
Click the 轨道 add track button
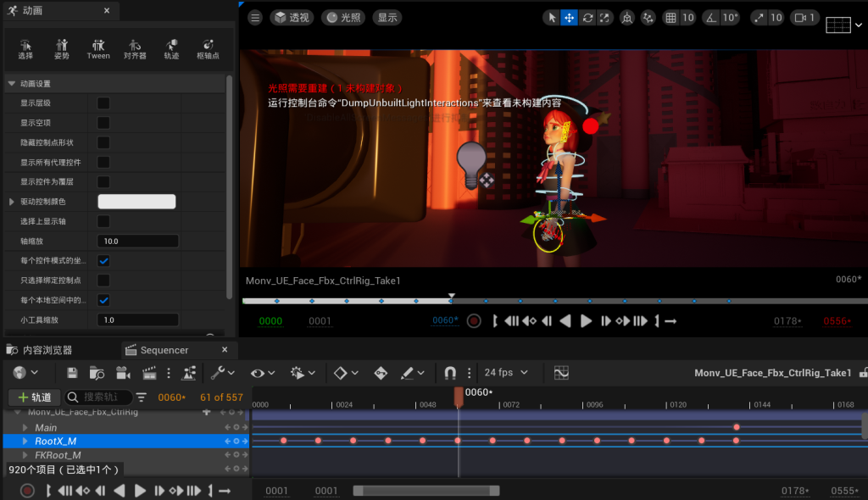[34, 397]
